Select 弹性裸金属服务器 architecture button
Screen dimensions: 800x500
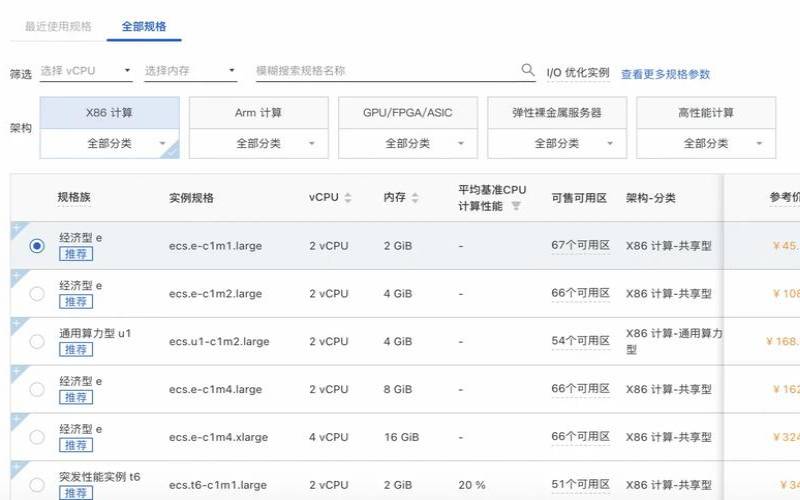tap(556, 113)
